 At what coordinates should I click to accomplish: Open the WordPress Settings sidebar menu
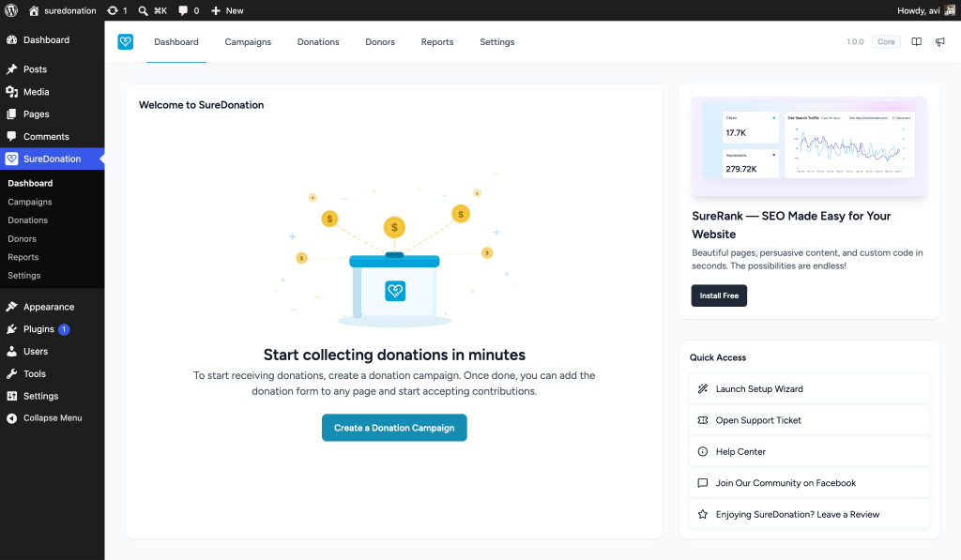[53, 396]
